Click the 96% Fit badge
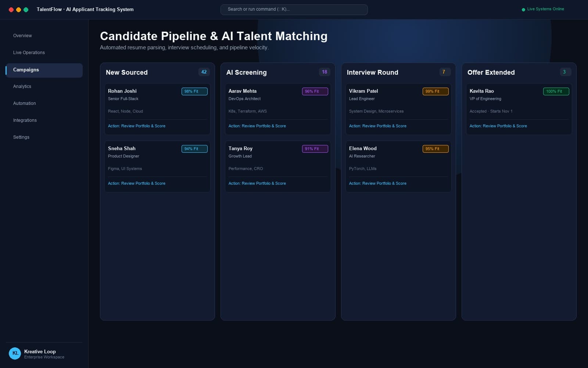Screen dimensions: 588x368 315,91
